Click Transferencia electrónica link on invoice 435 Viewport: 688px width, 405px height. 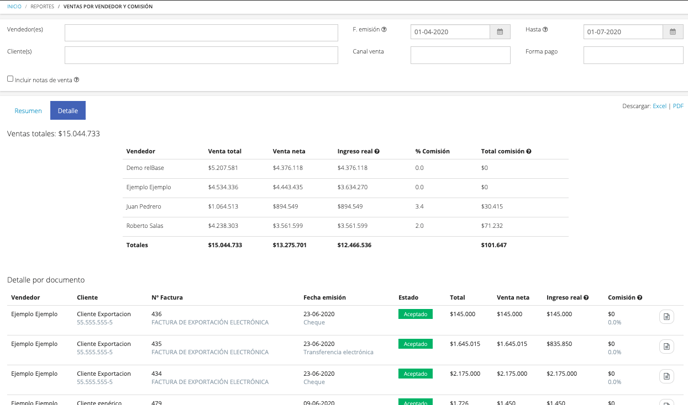point(338,352)
